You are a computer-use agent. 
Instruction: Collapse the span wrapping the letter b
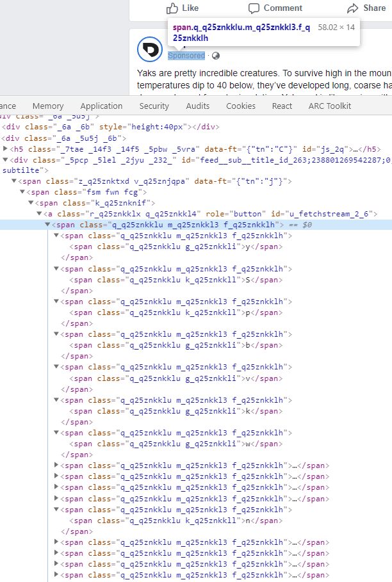56,334
